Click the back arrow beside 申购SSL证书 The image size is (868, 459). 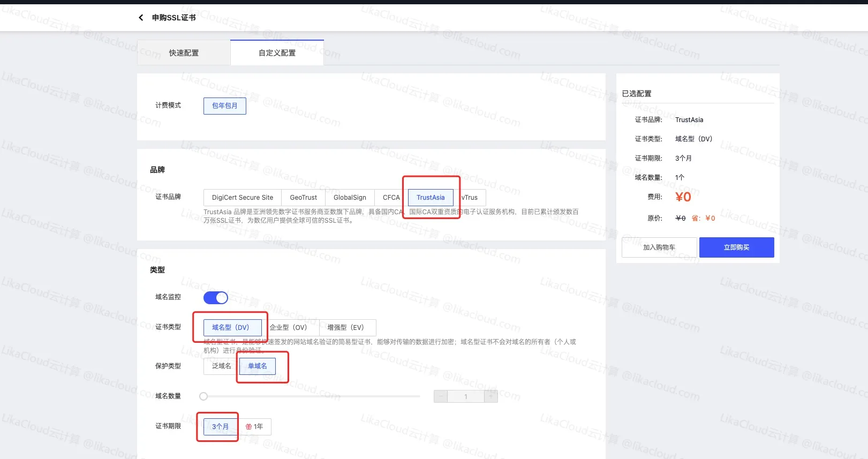point(141,18)
